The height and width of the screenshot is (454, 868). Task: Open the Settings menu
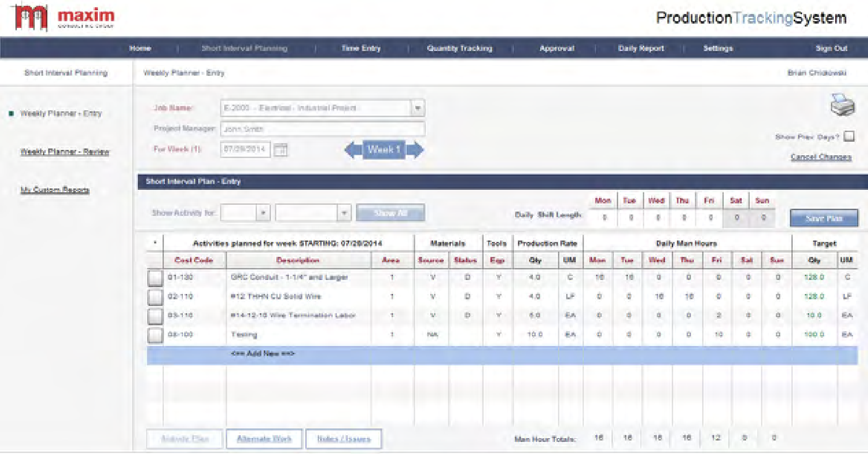[718, 48]
